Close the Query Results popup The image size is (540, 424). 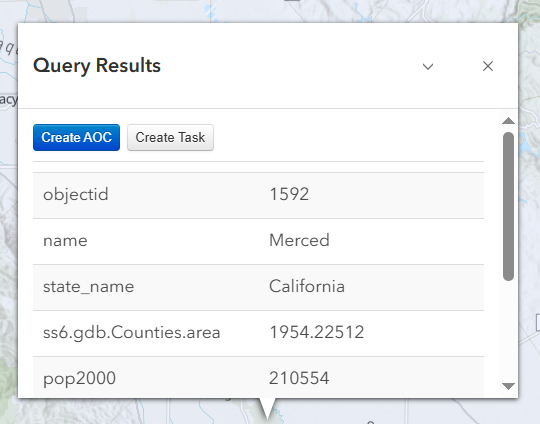(x=488, y=66)
